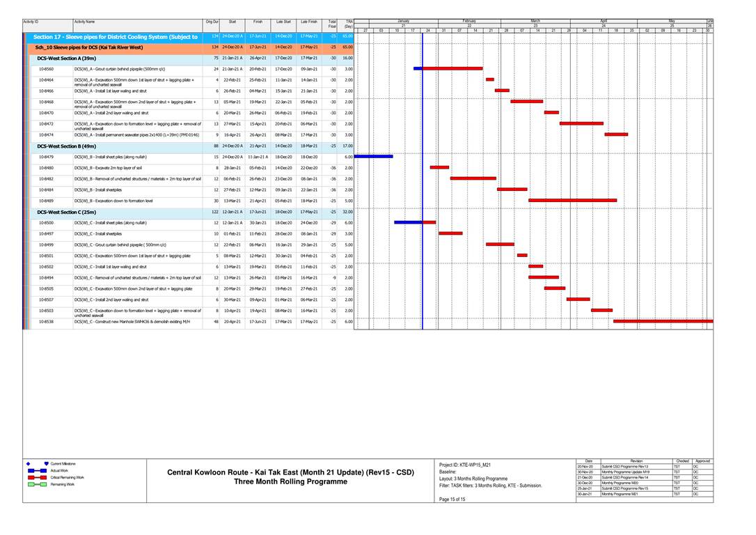Viewport: 756px width, 535px height.
Task: Click the Actual Work blue legend bar
Action: tap(36, 471)
